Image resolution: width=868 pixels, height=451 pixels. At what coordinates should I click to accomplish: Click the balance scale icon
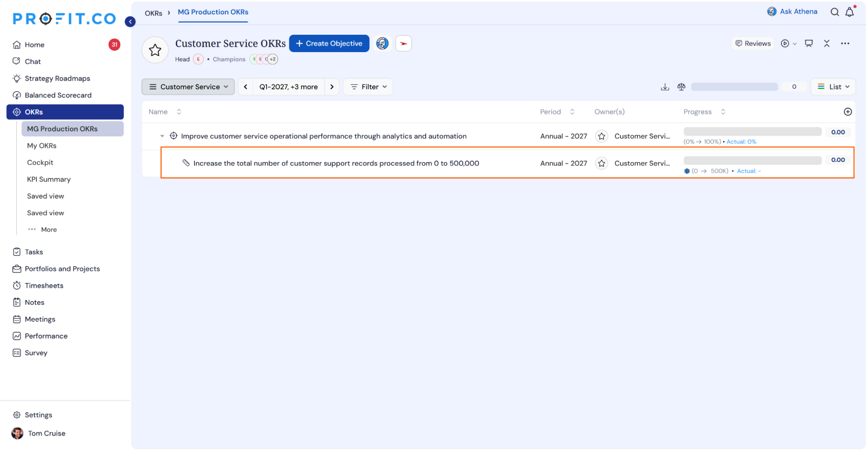tap(681, 87)
